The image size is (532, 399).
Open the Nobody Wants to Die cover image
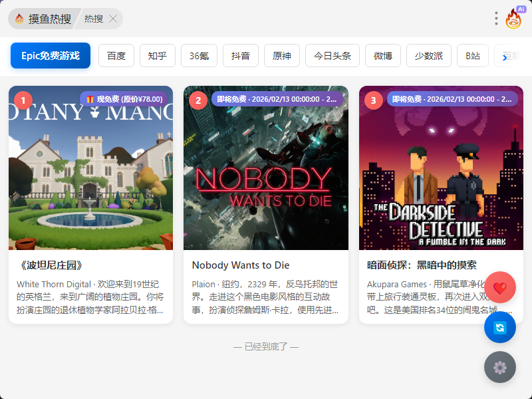(x=265, y=168)
